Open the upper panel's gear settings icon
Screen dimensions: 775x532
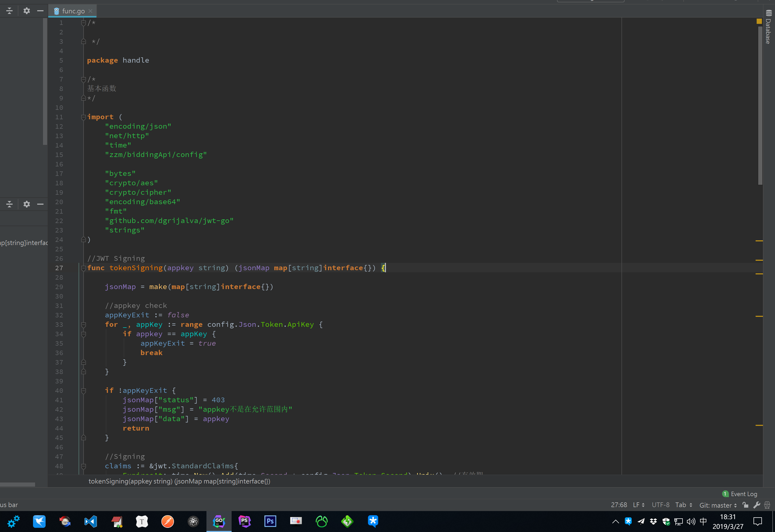pos(27,11)
